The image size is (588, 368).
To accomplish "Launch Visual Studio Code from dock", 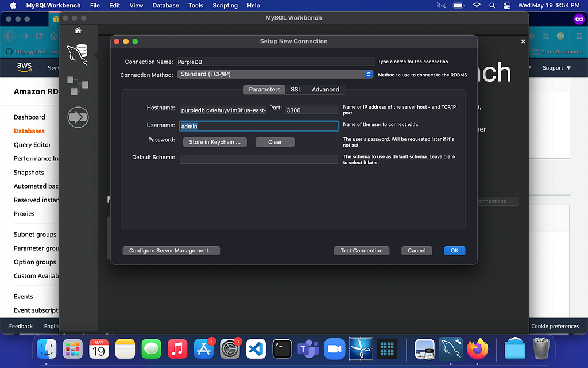I will (256, 349).
